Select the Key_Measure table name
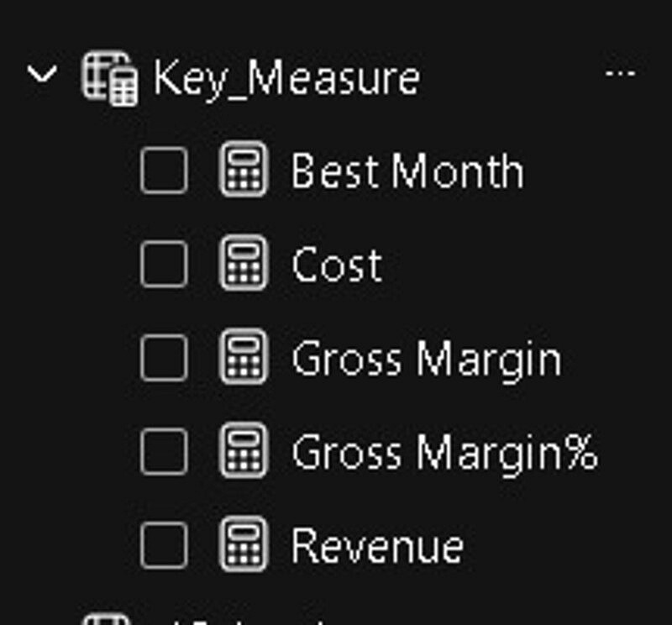This screenshot has height=625, width=672. [x=286, y=78]
